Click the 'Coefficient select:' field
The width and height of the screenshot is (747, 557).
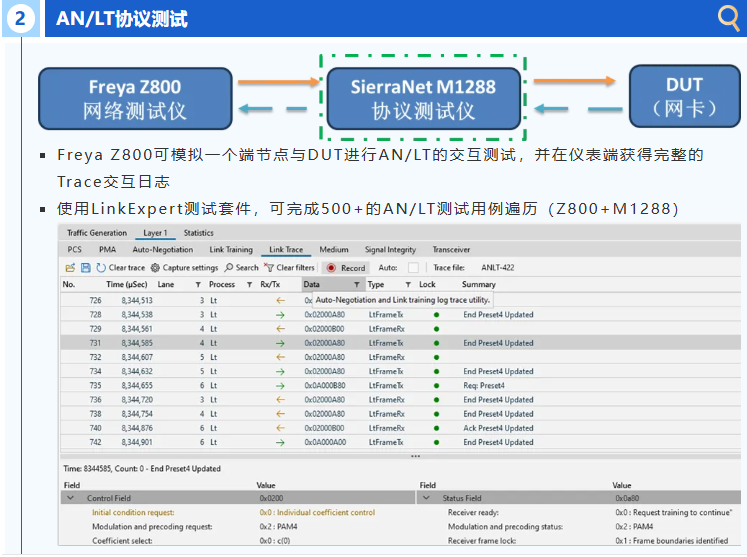click(122, 541)
